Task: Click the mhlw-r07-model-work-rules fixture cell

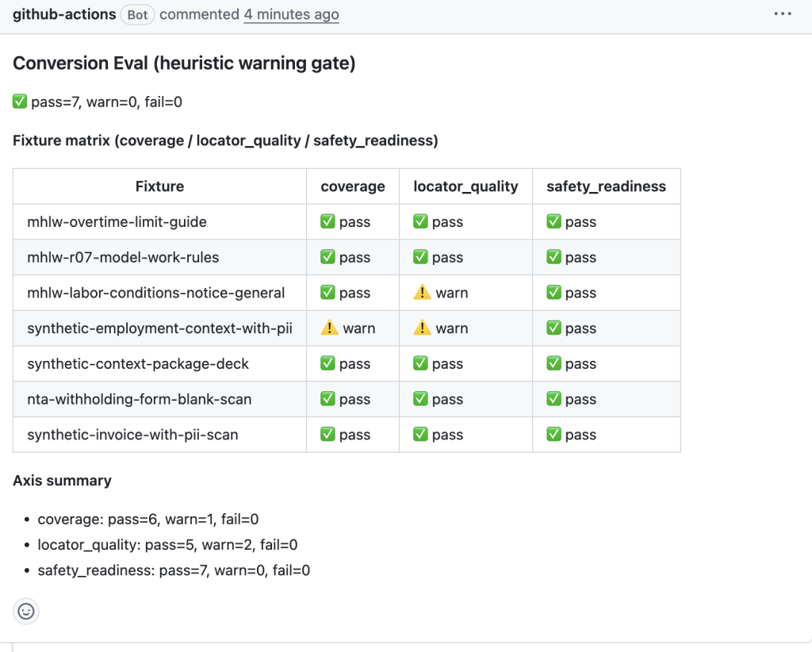Action: pyautogui.click(x=159, y=257)
